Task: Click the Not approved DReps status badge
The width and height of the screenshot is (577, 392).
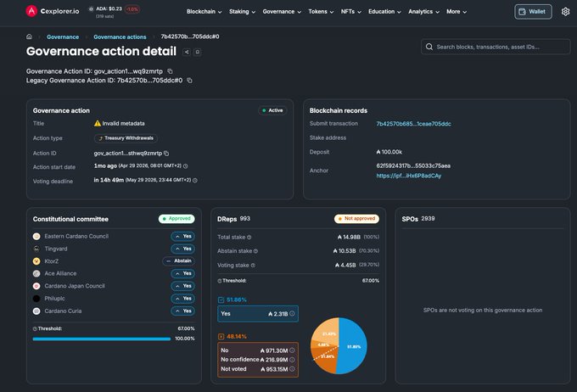Action: coord(356,219)
